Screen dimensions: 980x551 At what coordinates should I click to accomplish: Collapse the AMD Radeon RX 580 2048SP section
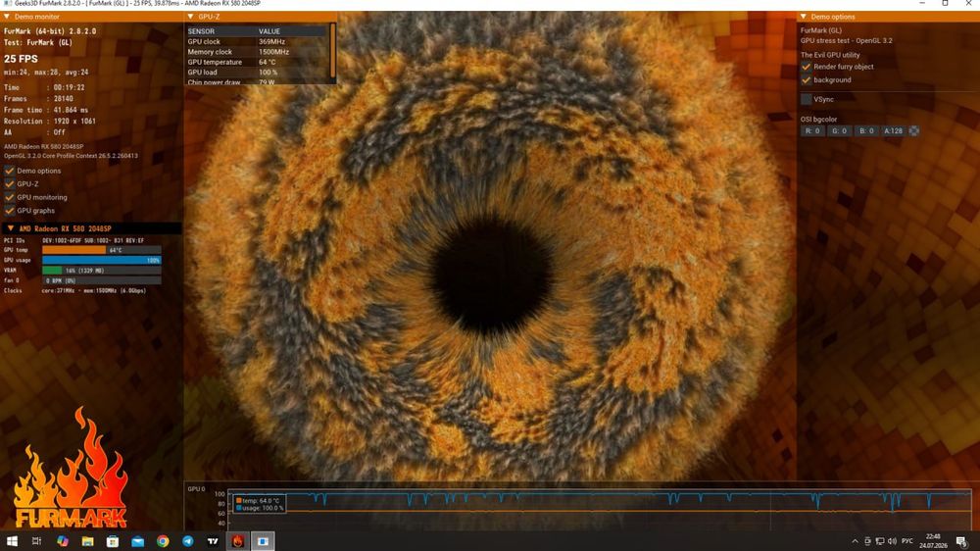coord(10,228)
